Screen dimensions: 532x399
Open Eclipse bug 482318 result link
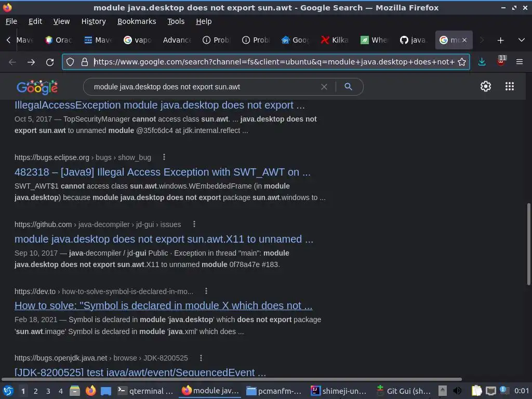coord(163,172)
